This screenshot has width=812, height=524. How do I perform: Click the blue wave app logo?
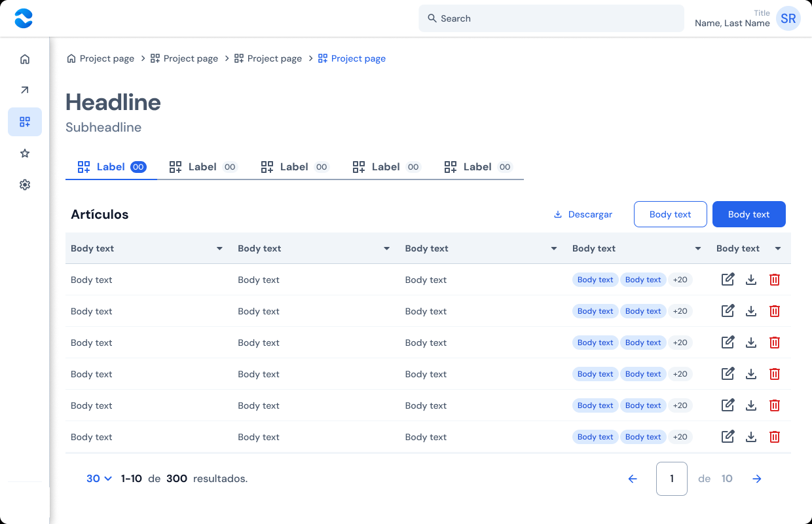[24, 18]
